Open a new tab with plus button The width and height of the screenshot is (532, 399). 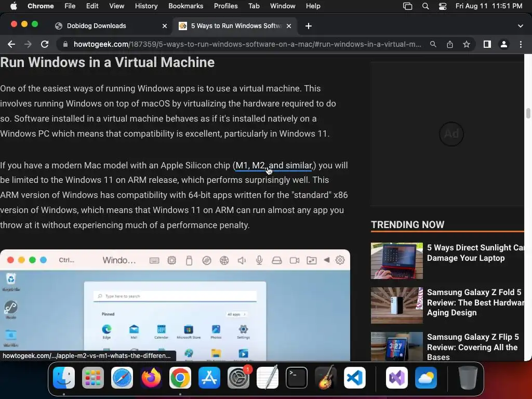coord(309,26)
